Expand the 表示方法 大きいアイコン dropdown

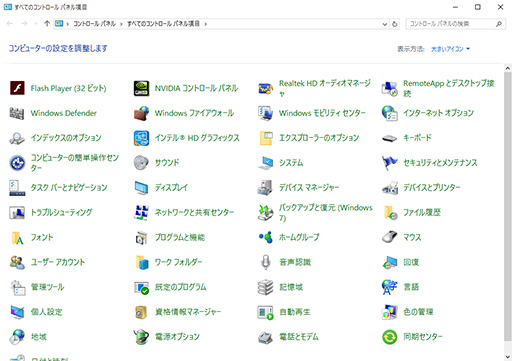450,49
